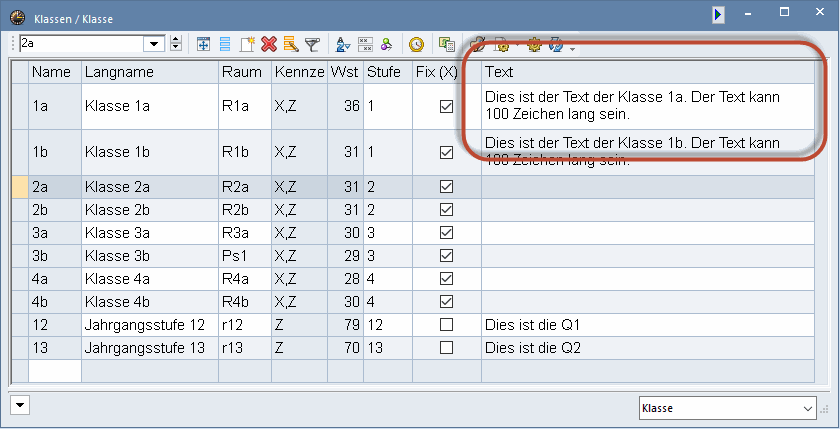
Task: Click the blue play icon in title bar
Action: click(718, 14)
